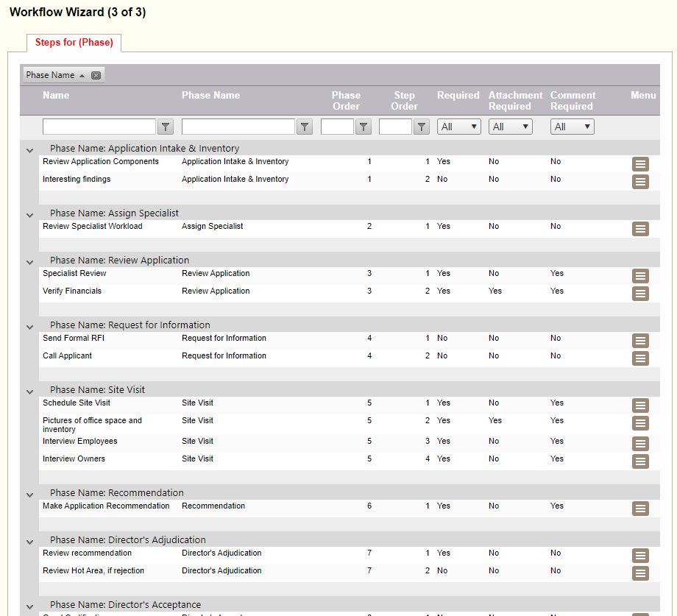Open the Comment Required filter dropdown
Viewport: 677px width, 616px height.
[572, 127]
